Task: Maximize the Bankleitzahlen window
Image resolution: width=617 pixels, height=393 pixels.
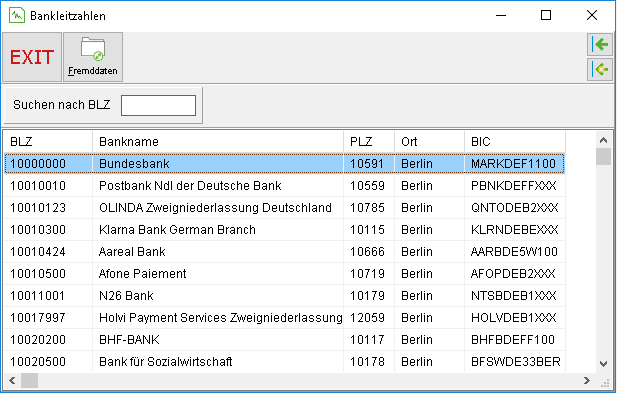Action: 546,16
